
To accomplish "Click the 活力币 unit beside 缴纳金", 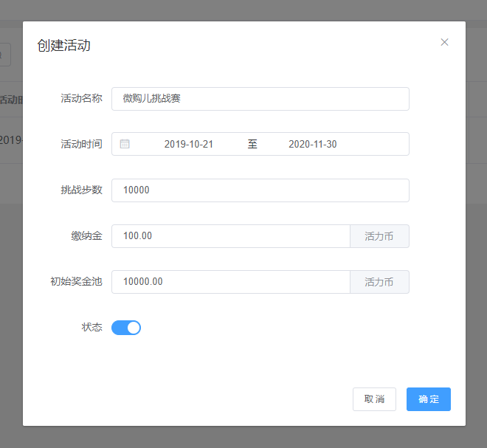I will (x=379, y=236).
